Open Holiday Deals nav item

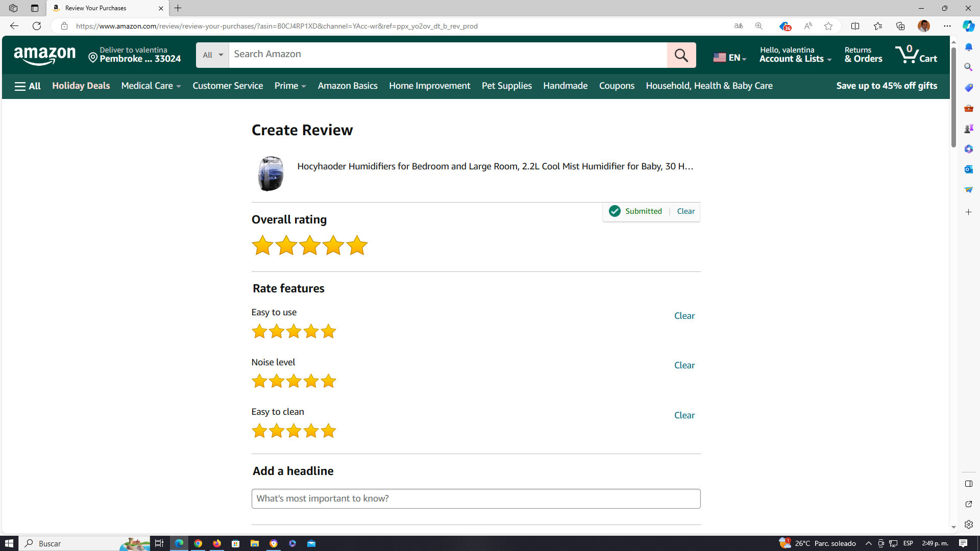81,86
